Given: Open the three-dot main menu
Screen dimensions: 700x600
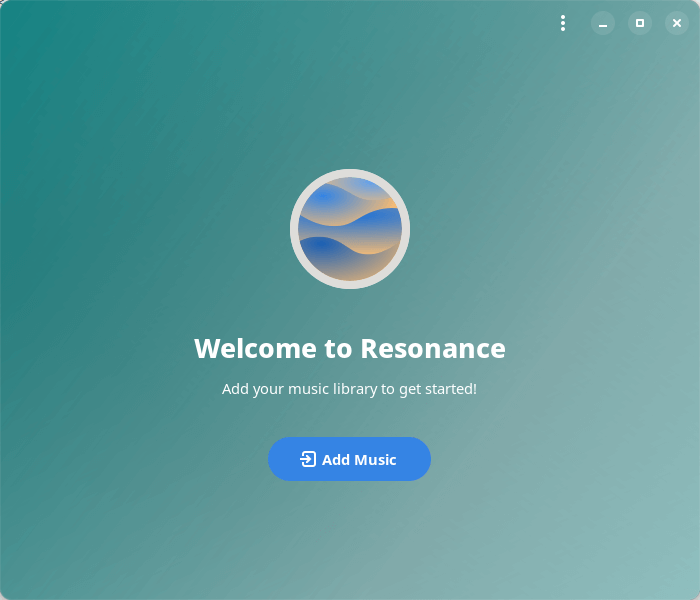Looking at the screenshot, I should pos(563,23).
